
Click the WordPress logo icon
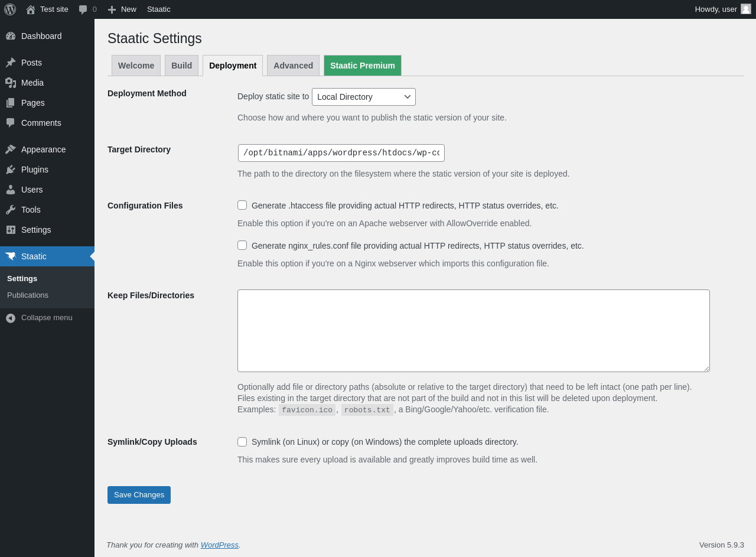click(10, 9)
